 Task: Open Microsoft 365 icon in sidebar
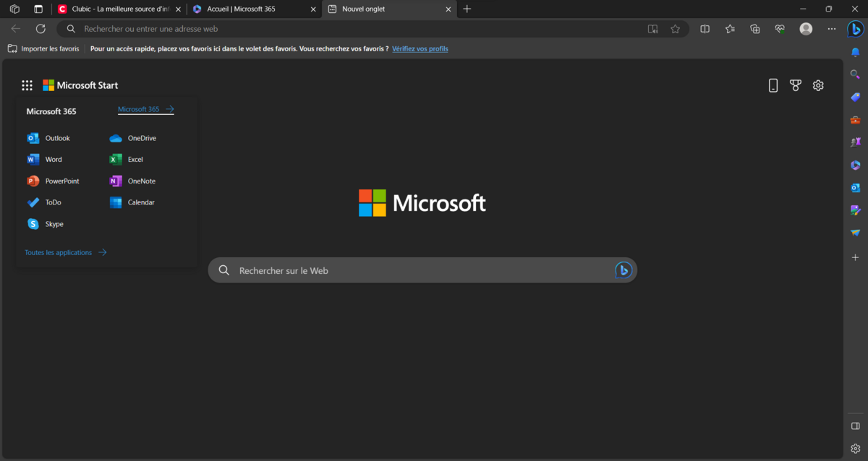tap(856, 165)
